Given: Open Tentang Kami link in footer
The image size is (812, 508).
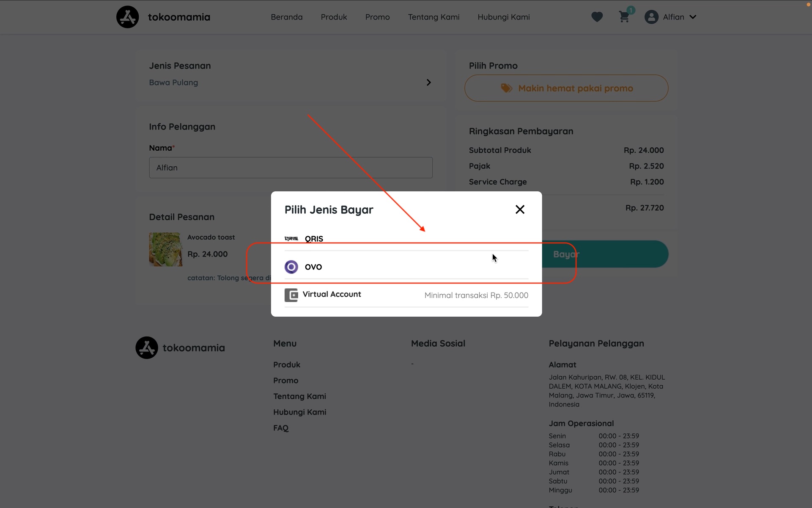Looking at the screenshot, I should coord(299,396).
